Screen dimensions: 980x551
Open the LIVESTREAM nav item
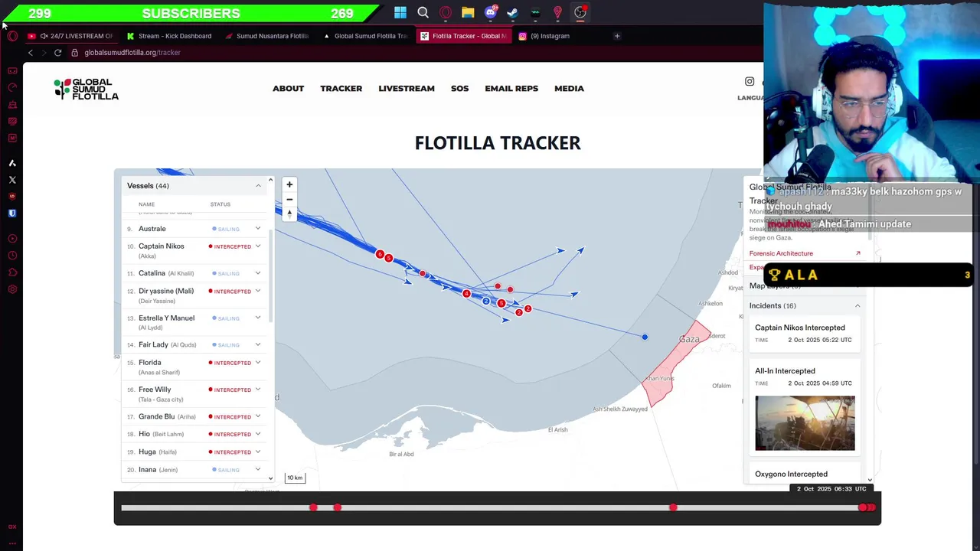point(407,89)
